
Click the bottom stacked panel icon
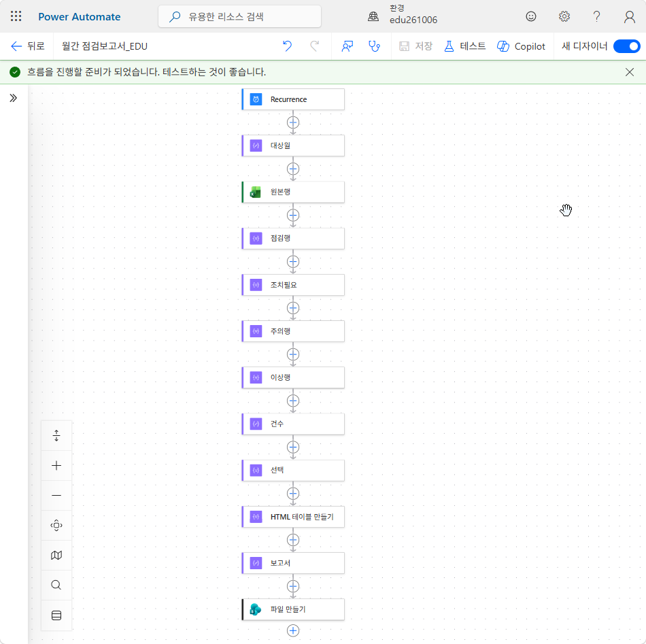point(56,615)
